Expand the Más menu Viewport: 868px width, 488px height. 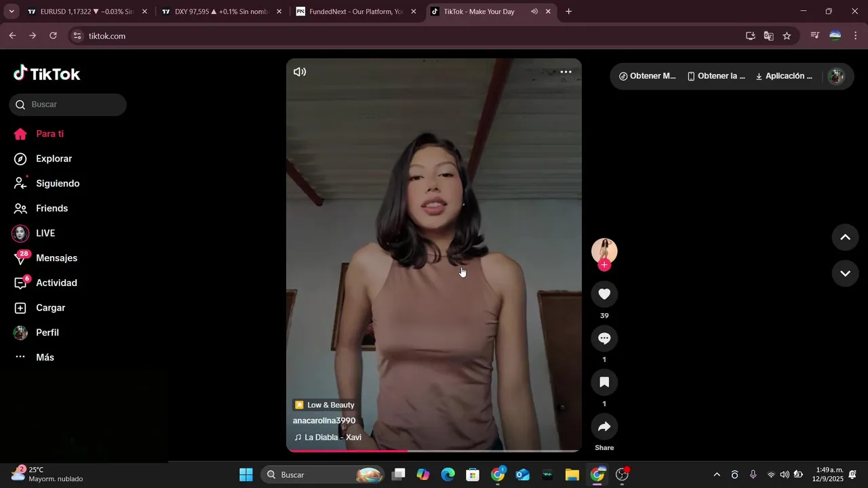click(x=45, y=357)
